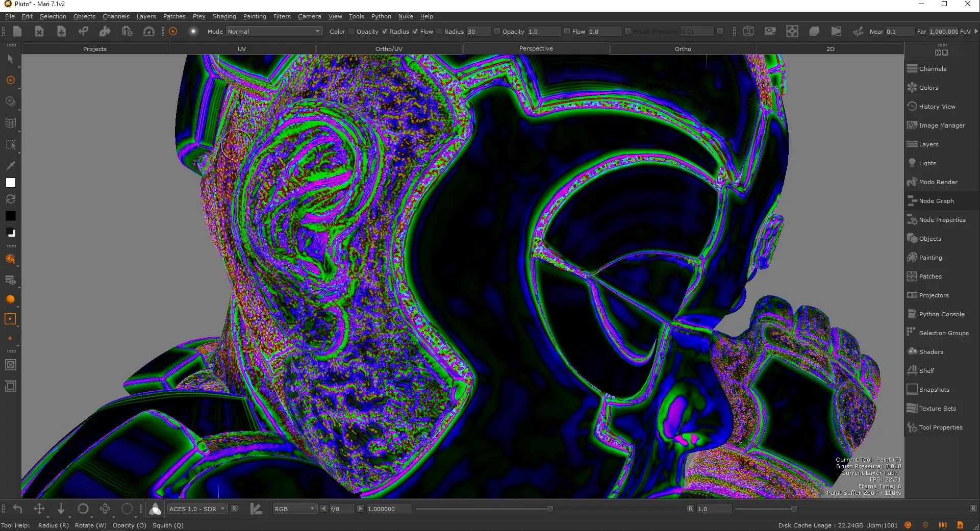Click the eye visibility icon in top toolbar
Screen dimensions: 980x531
coord(770,32)
